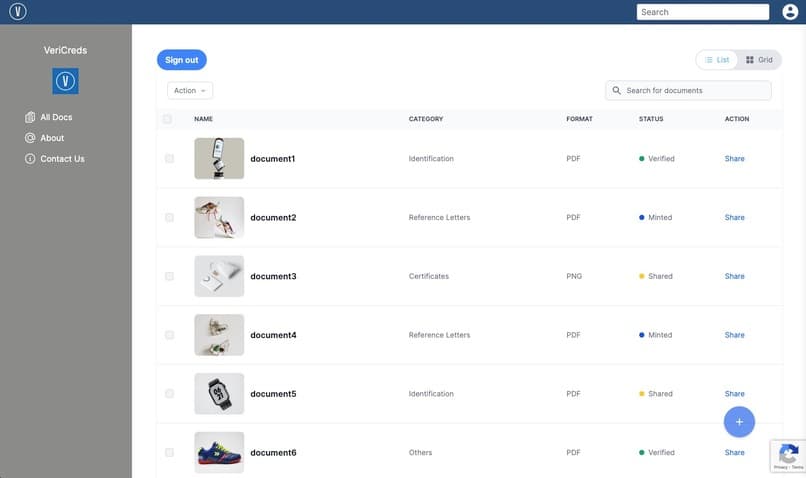Viewport: 806px width, 478px height.
Task: Click the Others category cell
Action: tap(420, 452)
